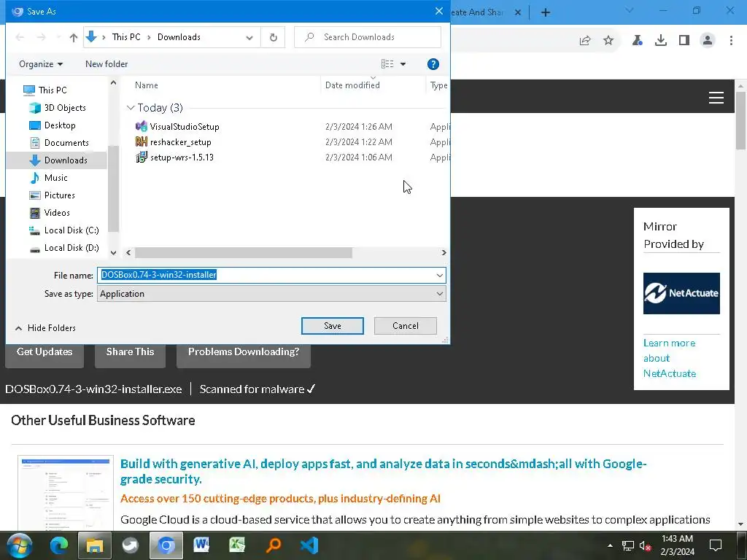747x560 pixels.
Task: Click the Google Cloud ad thumbnail
Action: pos(66,493)
